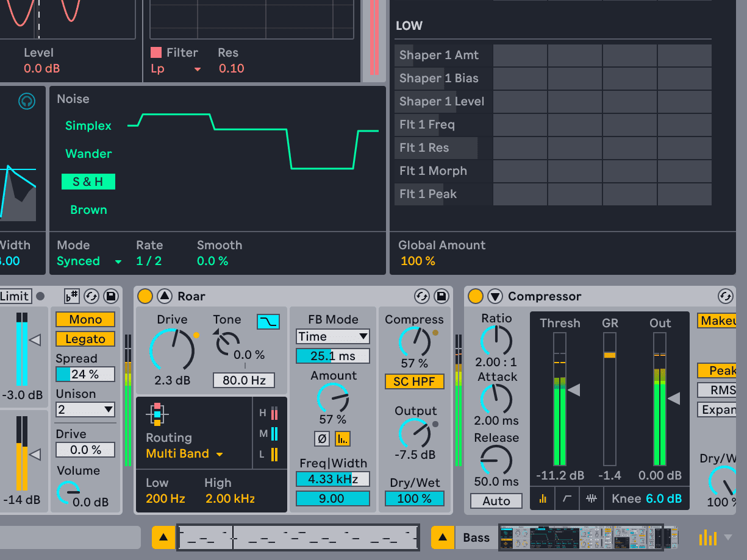
Task: Toggle the SC HPF button
Action: (x=415, y=382)
